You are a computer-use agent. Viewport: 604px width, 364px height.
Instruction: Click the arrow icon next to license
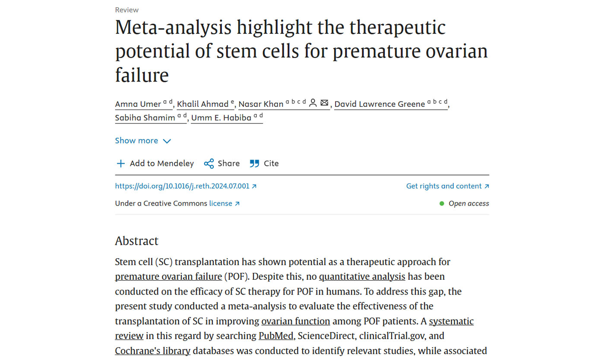237,204
